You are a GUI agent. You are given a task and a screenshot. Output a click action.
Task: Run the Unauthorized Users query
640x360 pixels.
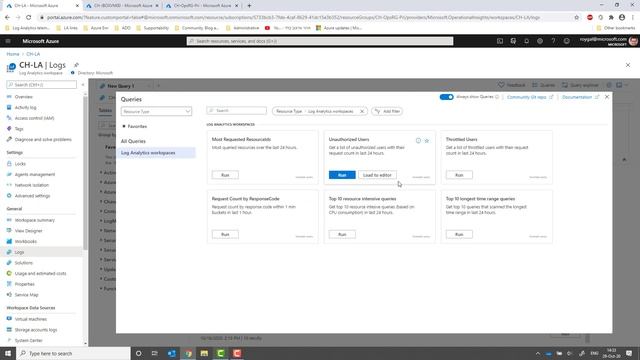click(342, 175)
